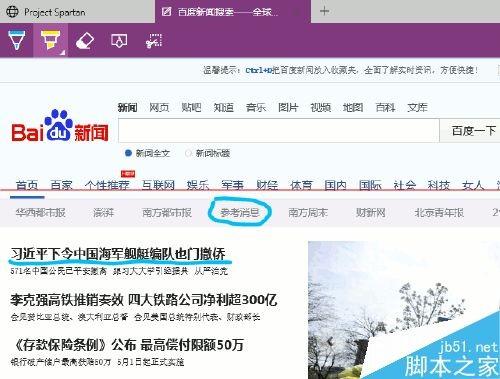Viewport: 500px width, 379px height.
Task: Open 华西都市报 media source
Action: point(40,212)
